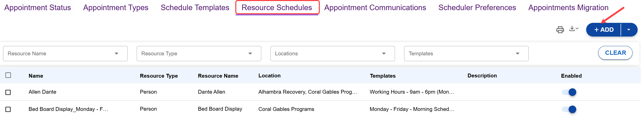The height and width of the screenshot is (117, 644).
Task: Disable the Allen Dante enabled toggle
Action: pos(569,92)
